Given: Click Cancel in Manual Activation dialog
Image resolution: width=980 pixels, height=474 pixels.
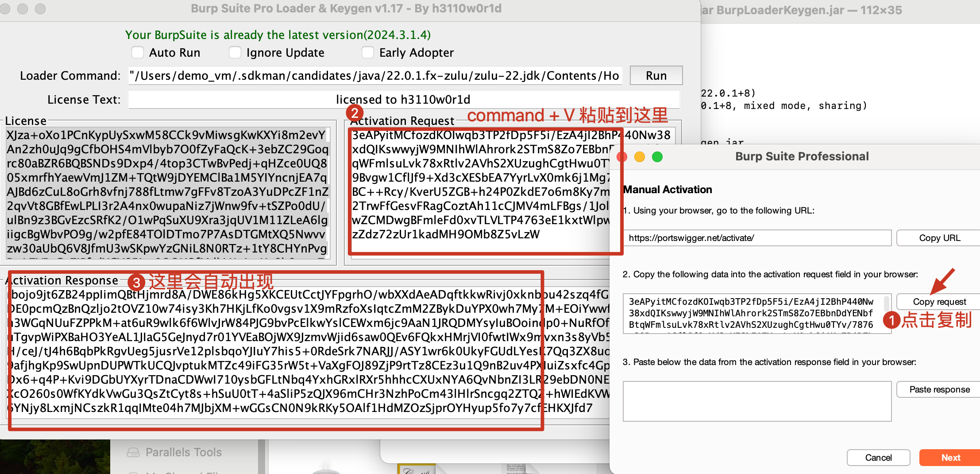Looking at the screenshot, I should 878,458.
